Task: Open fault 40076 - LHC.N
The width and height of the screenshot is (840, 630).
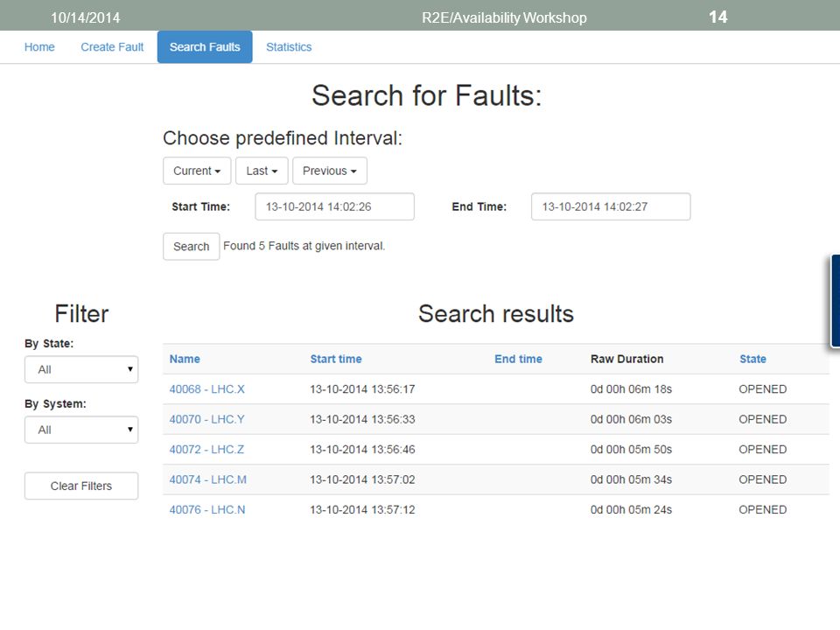Action: click(x=207, y=509)
